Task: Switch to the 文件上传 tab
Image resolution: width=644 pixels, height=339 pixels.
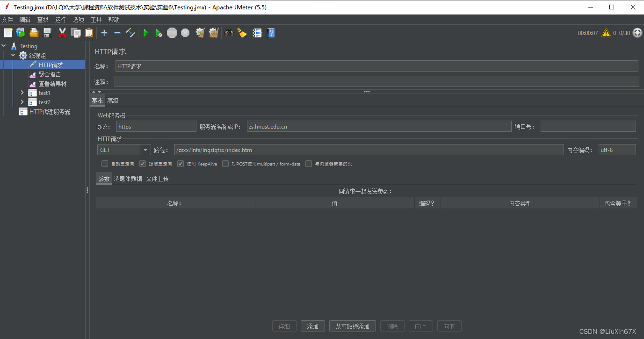Action: (157, 179)
